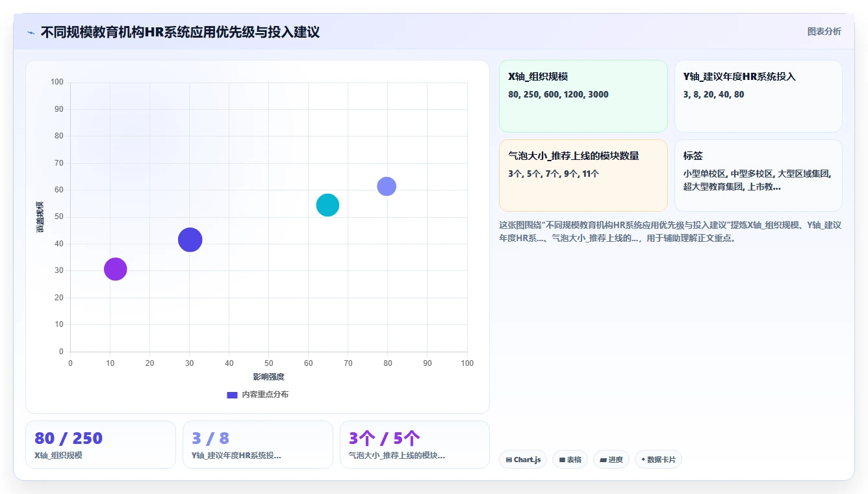Open the 标签 info card
868x494 pixels.
[x=758, y=175]
